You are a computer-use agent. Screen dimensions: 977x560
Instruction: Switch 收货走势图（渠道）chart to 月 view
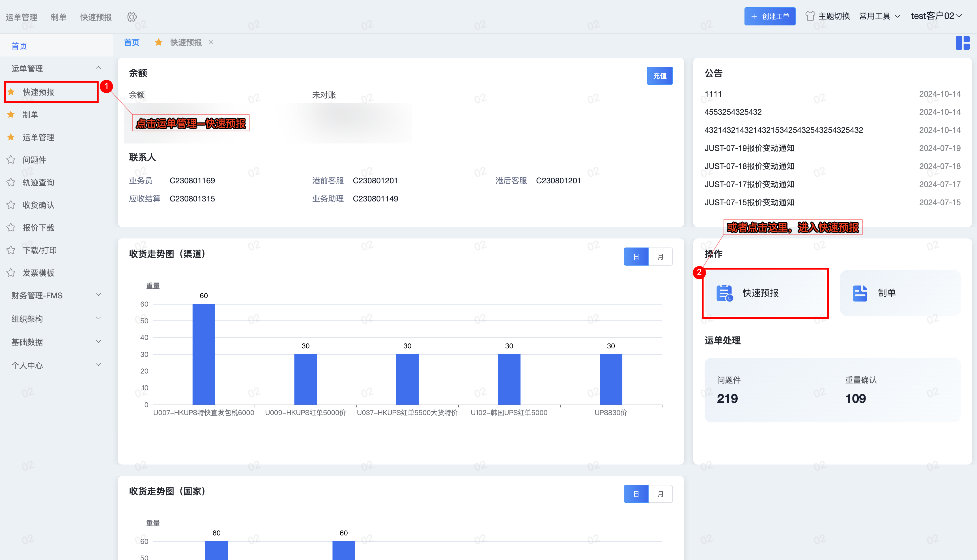pyautogui.click(x=660, y=257)
